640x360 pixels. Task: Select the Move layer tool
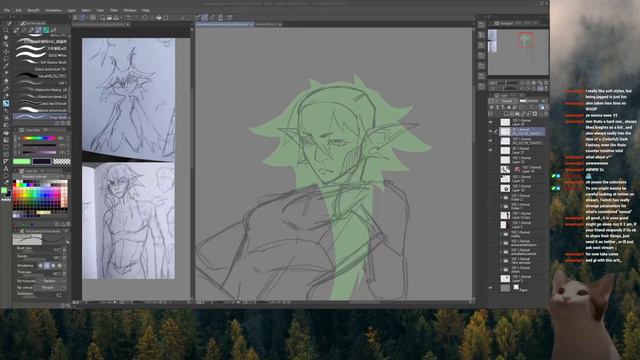[6, 52]
